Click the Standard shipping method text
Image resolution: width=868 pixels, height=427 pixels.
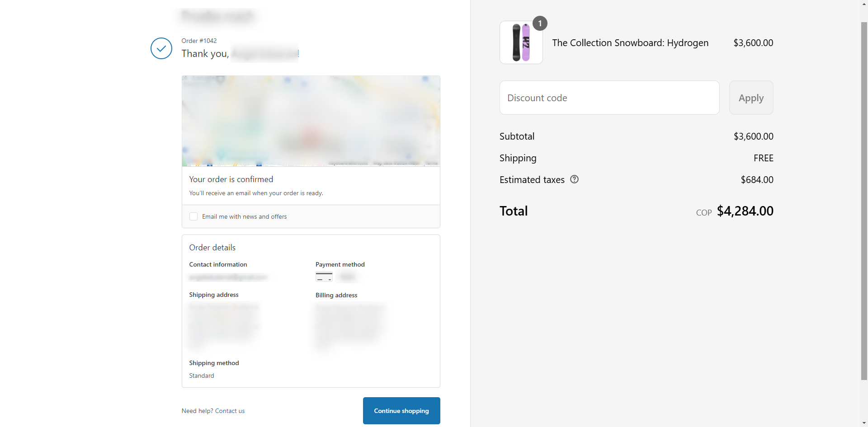(201, 375)
